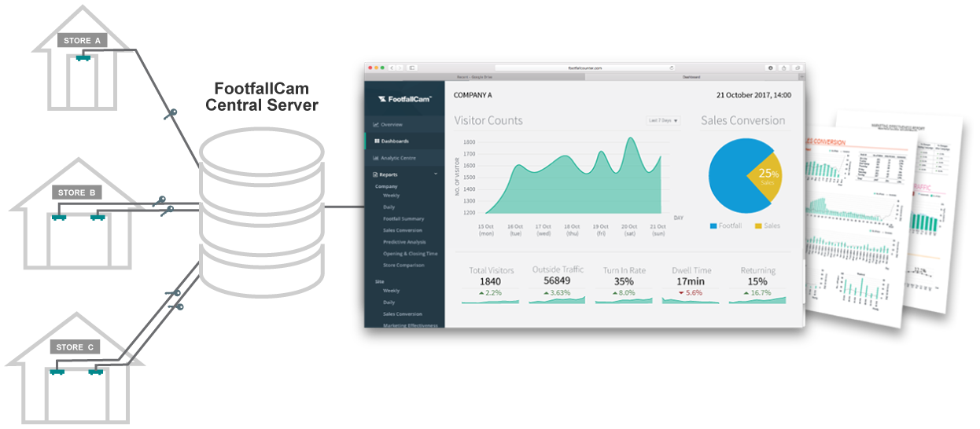
Task: Click the Total Visitors 1840 value
Action: [491, 281]
